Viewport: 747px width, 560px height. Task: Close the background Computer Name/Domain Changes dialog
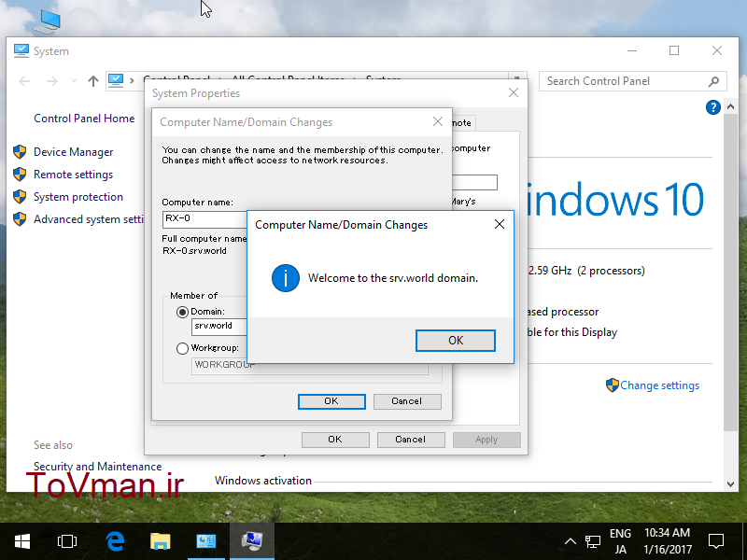[438, 121]
